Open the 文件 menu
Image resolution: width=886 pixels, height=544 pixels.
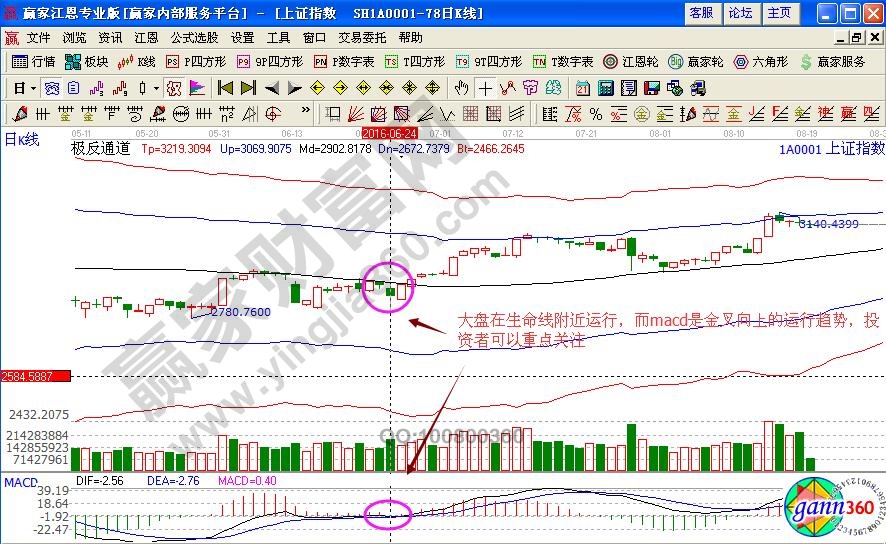38,38
